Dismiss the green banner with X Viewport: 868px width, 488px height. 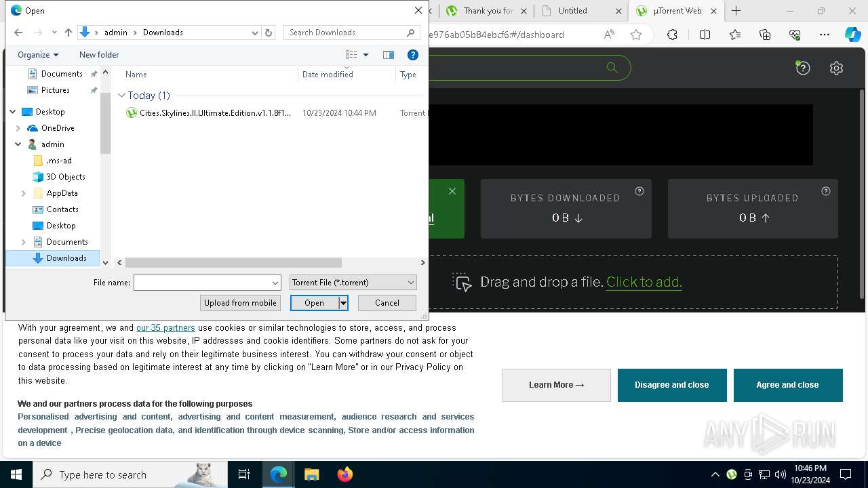pos(452,192)
